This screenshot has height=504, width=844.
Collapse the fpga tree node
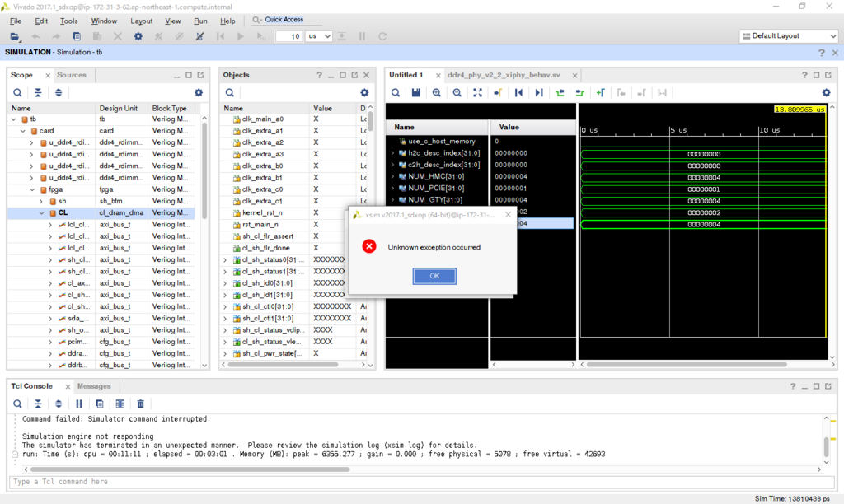pyautogui.click(x=32, y=189)
